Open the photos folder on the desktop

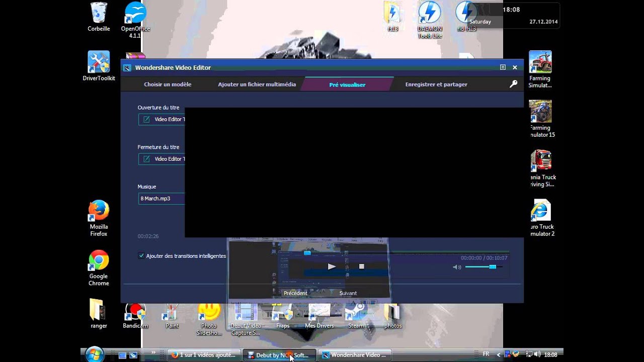(393, 316)
